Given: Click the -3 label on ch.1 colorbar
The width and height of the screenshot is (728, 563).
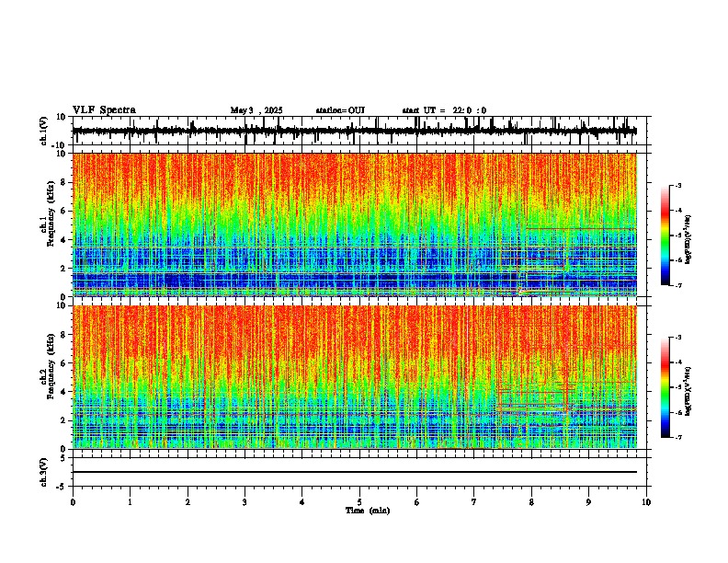Looking at the screenshot, I should pos(677,186).
